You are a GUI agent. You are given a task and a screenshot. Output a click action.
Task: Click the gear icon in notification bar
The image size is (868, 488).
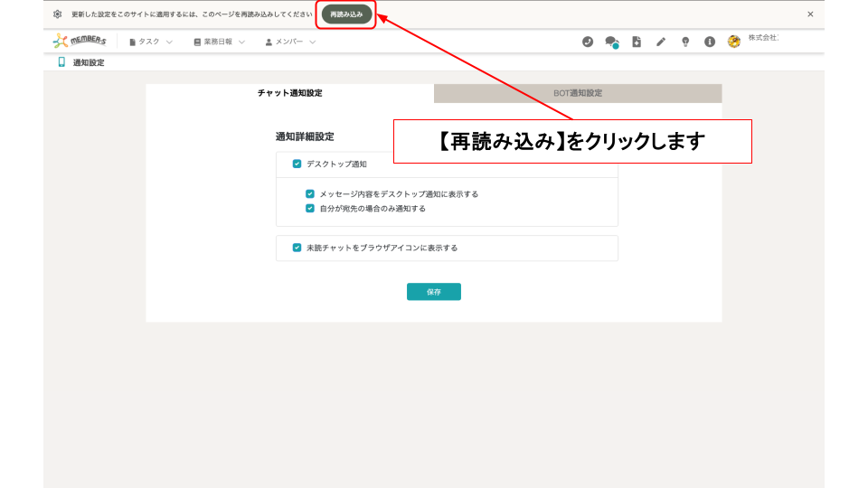point(58,14)
